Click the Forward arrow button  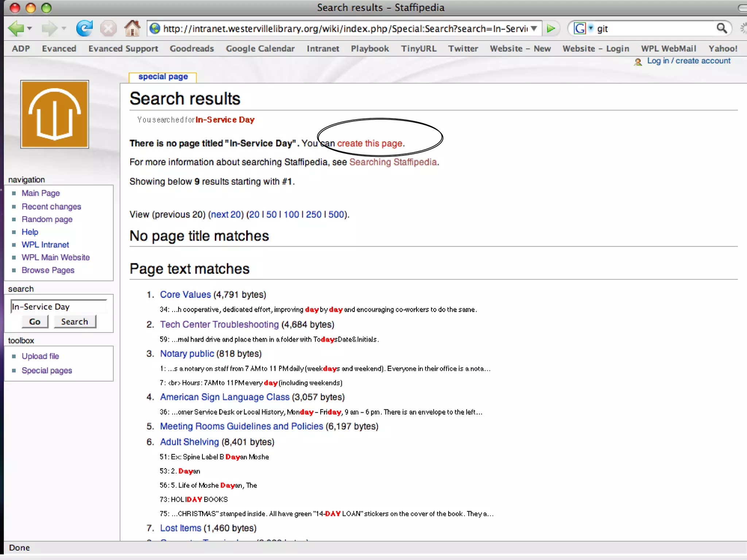49,28
